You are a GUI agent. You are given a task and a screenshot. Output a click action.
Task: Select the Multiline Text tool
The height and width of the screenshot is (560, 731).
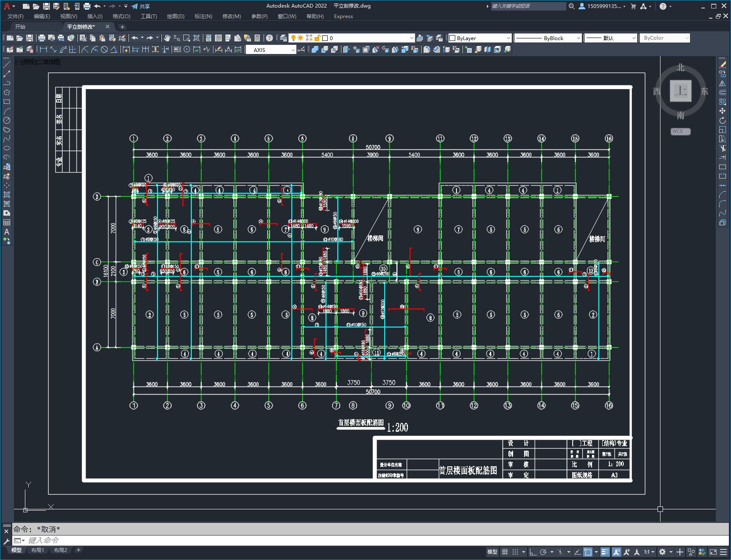[7, 232]
